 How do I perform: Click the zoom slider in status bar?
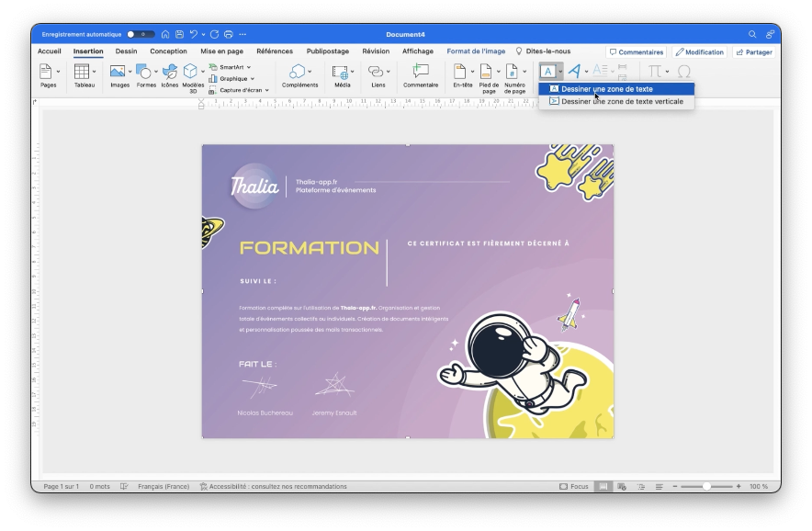tap(705, 486)
